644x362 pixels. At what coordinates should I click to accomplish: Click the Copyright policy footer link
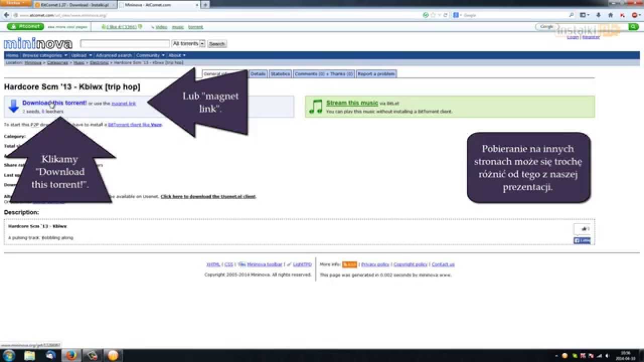click(x=411, y=264)
